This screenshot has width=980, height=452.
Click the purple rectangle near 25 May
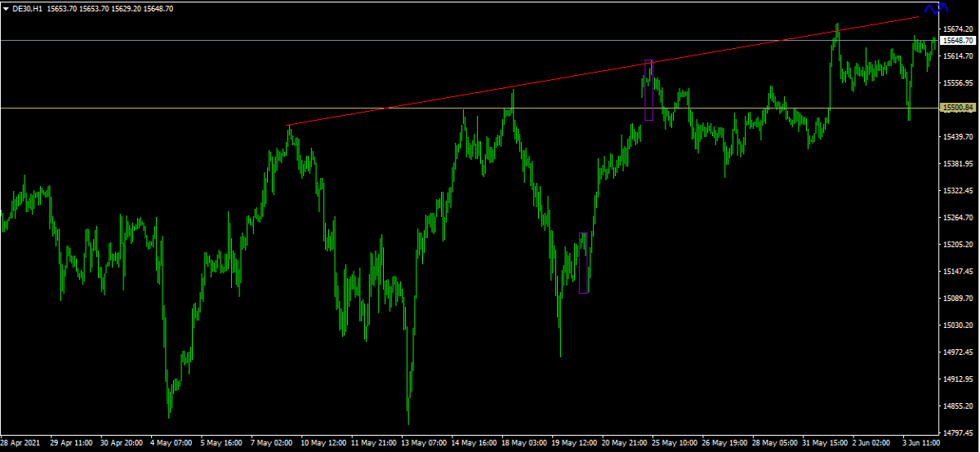(x=648, y=90)
